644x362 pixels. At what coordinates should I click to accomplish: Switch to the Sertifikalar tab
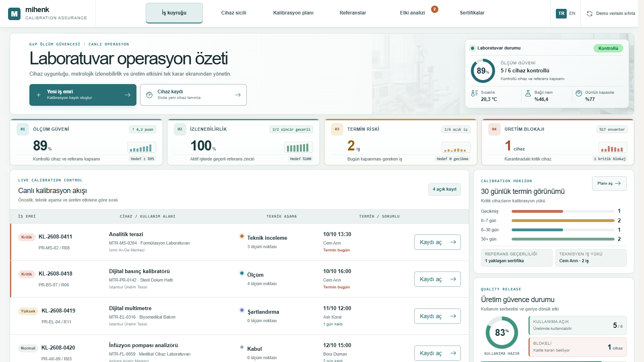coord(472,13)
